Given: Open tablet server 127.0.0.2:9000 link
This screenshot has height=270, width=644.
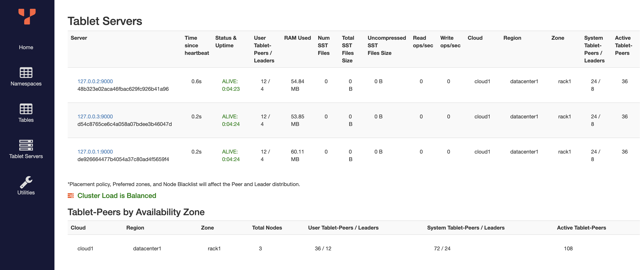Looking at the screenshot, I should (95, 81).
